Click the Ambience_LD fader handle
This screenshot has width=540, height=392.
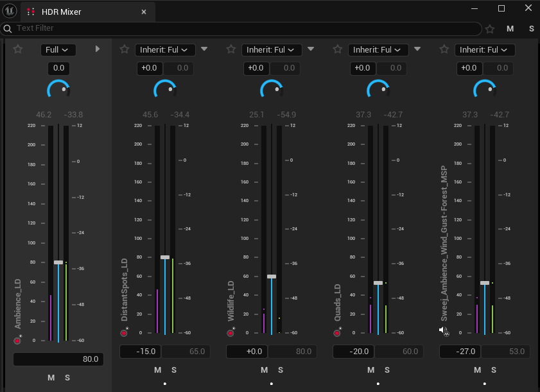pos(58,262)
